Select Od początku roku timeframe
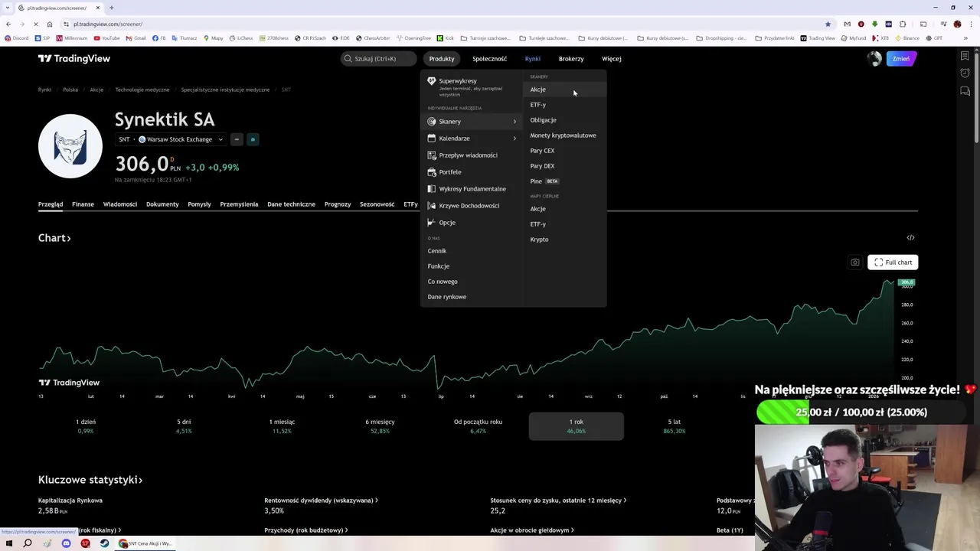 [478, 426]
